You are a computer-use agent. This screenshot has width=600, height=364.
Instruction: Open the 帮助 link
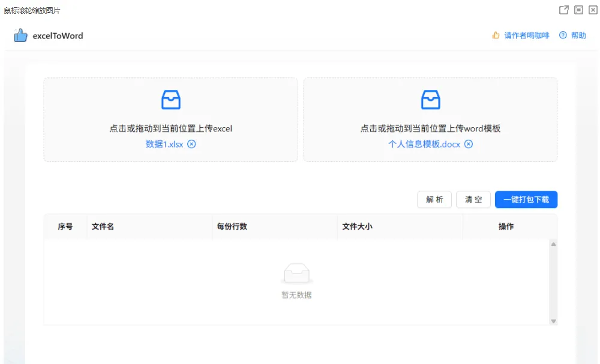pos(578,35)
